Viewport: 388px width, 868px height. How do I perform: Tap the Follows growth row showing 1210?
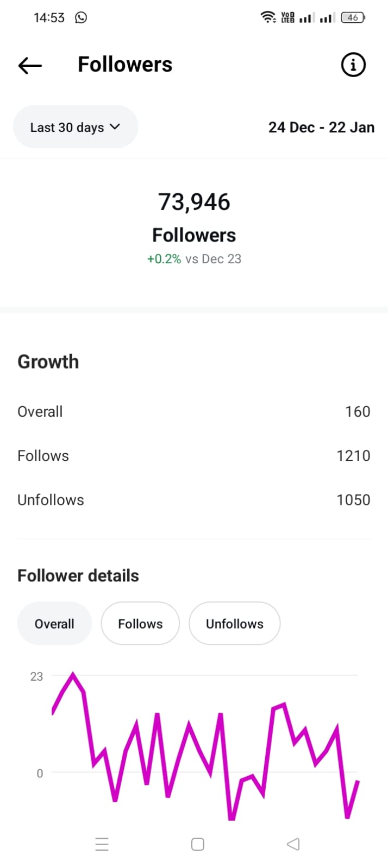[x=194, y=455]
